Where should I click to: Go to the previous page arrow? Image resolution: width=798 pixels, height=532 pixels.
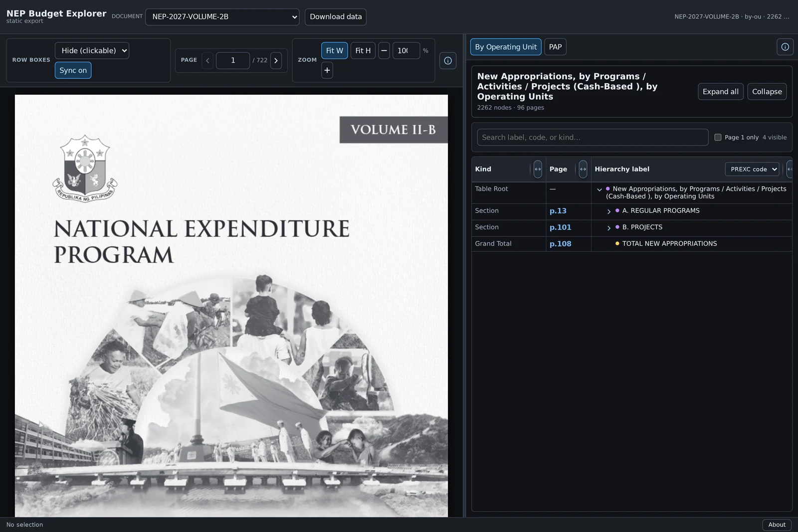tap(207, 60)
